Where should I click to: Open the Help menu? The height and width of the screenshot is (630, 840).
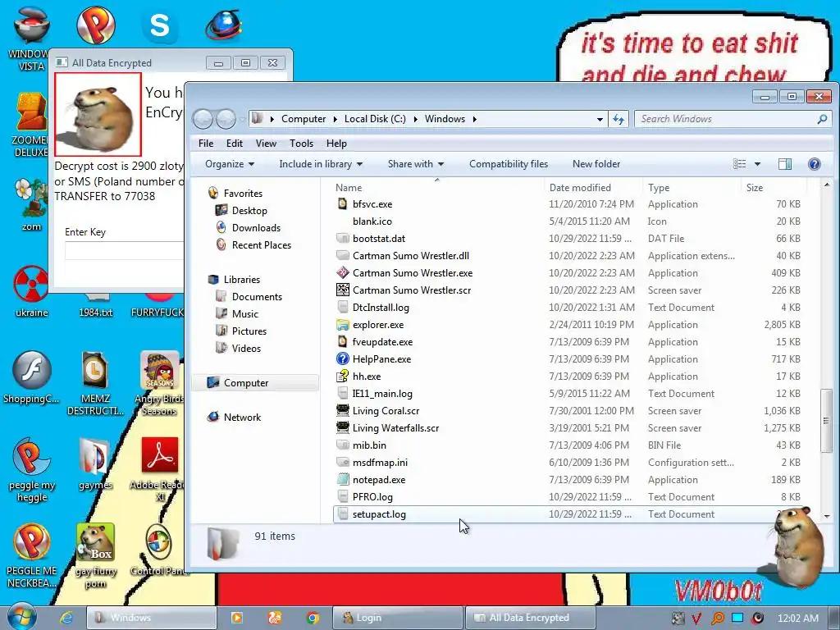336,144
